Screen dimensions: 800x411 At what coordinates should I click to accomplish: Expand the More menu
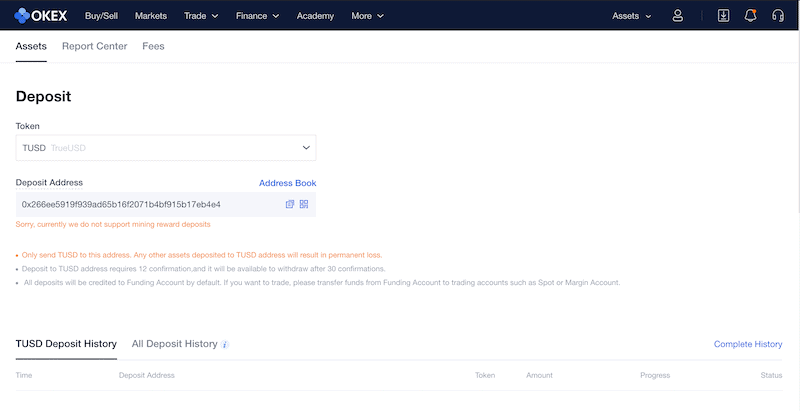click(367, 16)
